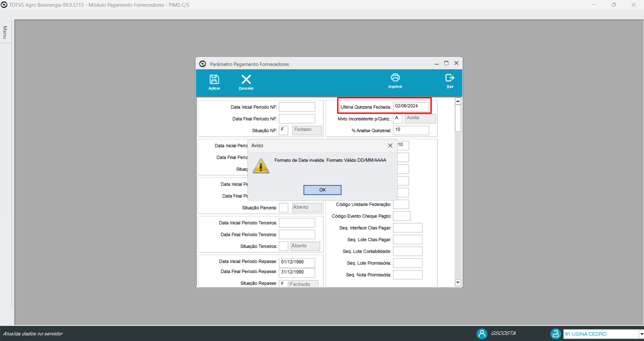644x341 pixels.
Task: Click the Data Final Período NF field
Action: click(x=297, y=119)
